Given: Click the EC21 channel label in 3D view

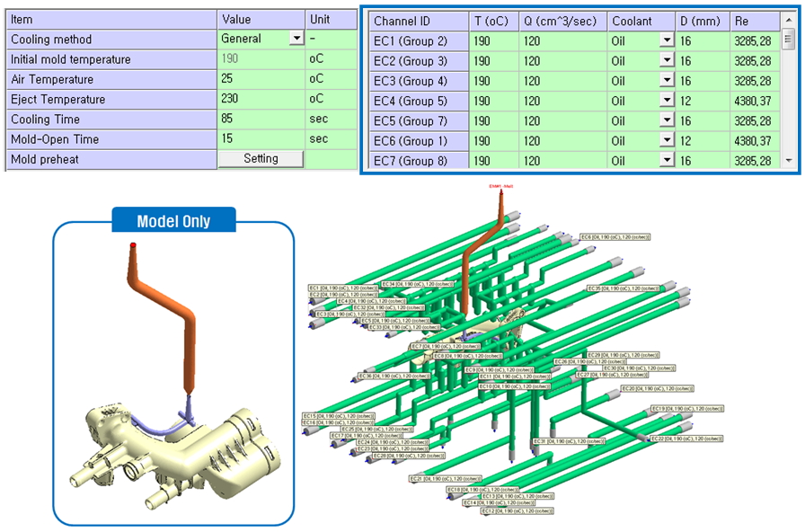Looking at the screenshot, I should [445, 479].
